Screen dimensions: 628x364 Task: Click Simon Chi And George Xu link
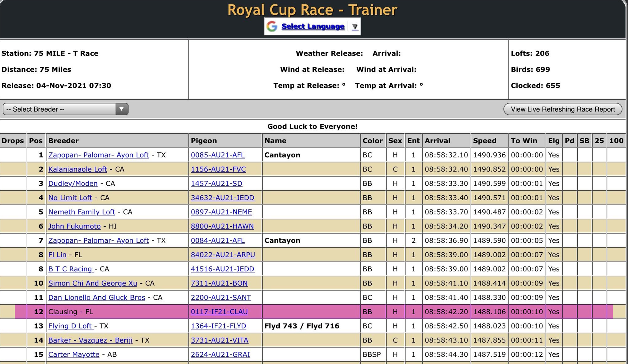(x=93, y=283)
